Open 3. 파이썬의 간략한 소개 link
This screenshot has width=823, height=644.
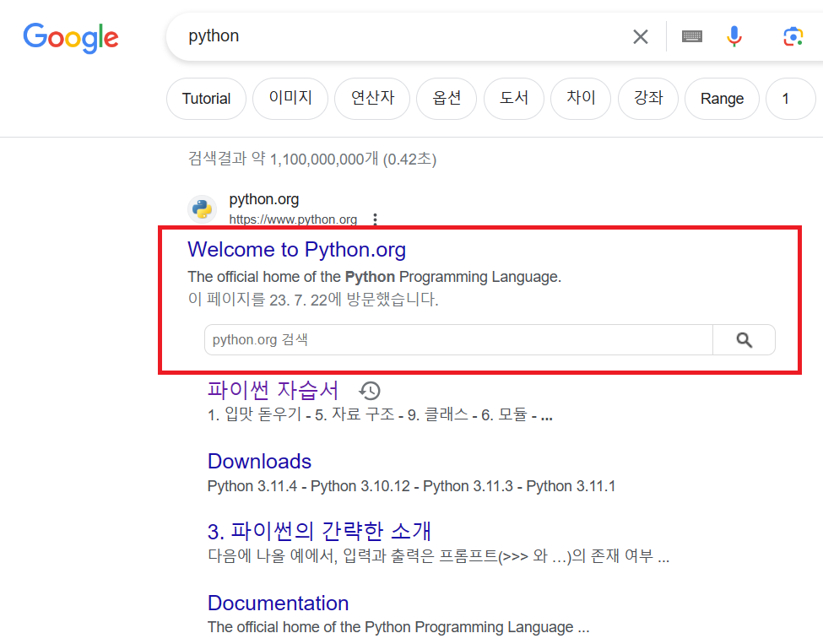(319, 531)
